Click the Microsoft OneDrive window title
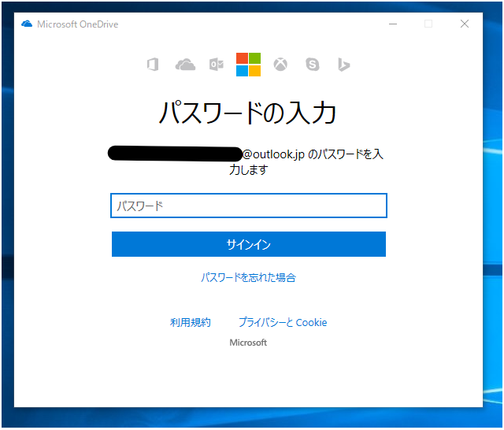 click(77, 24)
